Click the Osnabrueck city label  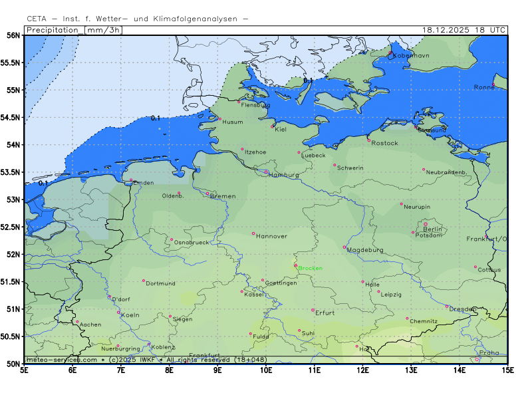[192, 243]
